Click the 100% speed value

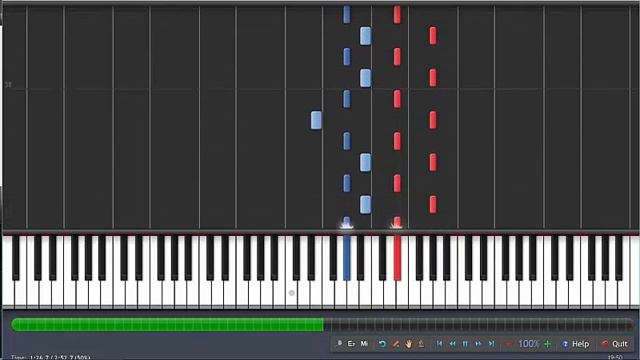tap(529, 344)
